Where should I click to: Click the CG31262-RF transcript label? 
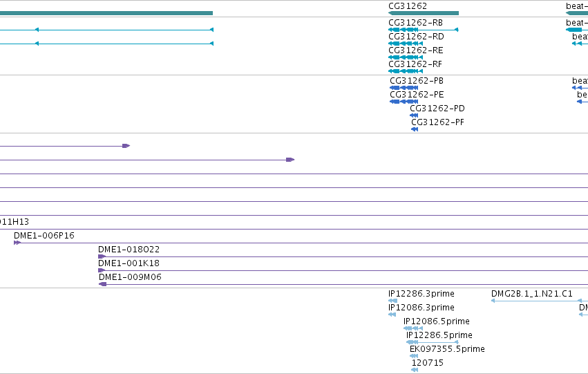[415, 64]
